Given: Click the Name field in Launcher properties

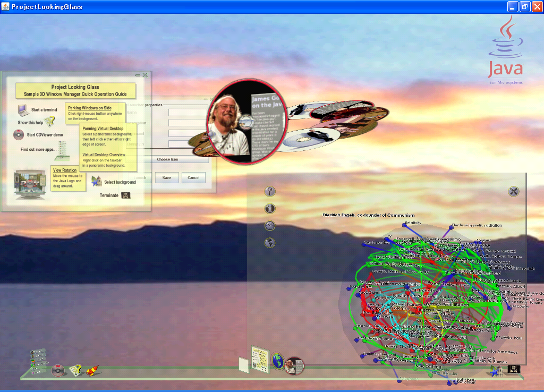Looking at the screenshot, I should click(x=188, y=113).
